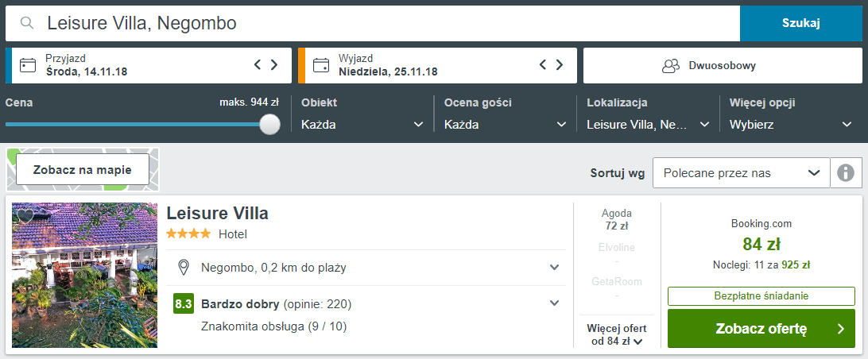
Task: Open the Zobacz na mapie map view
Action: (x=83, y=169)
